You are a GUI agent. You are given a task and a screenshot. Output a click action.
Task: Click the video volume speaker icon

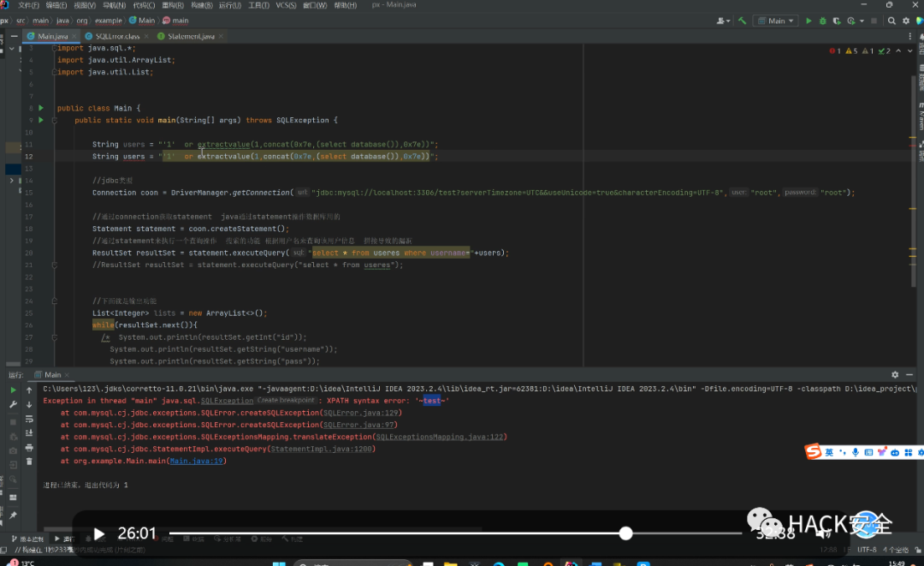823,534
